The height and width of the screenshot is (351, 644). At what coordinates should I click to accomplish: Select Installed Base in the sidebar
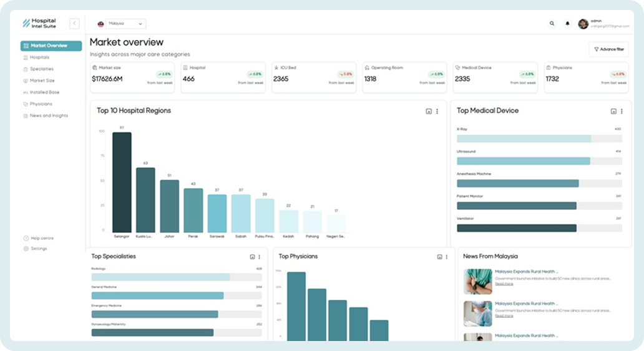coord(44,92)
